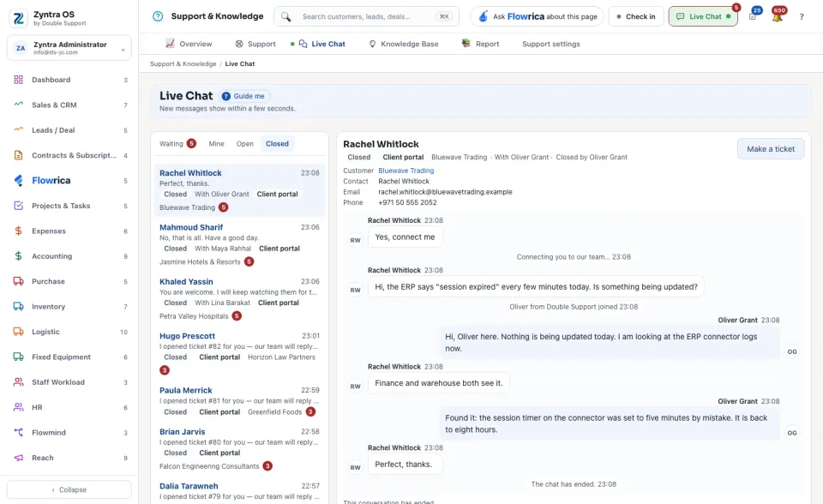The width and height of the screenshot is (823, 504).
Task: Click the HR people icon
Action: [x=18, y=407]
